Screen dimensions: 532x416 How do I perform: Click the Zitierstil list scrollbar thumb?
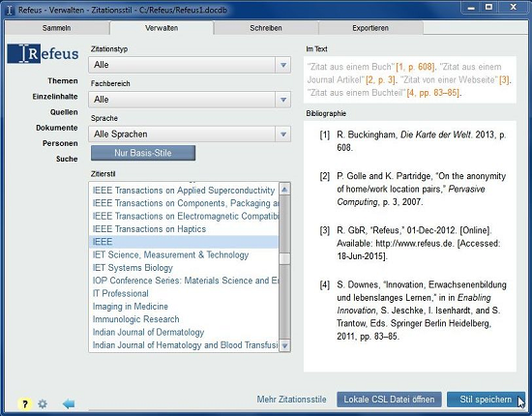tap(284, 258)
